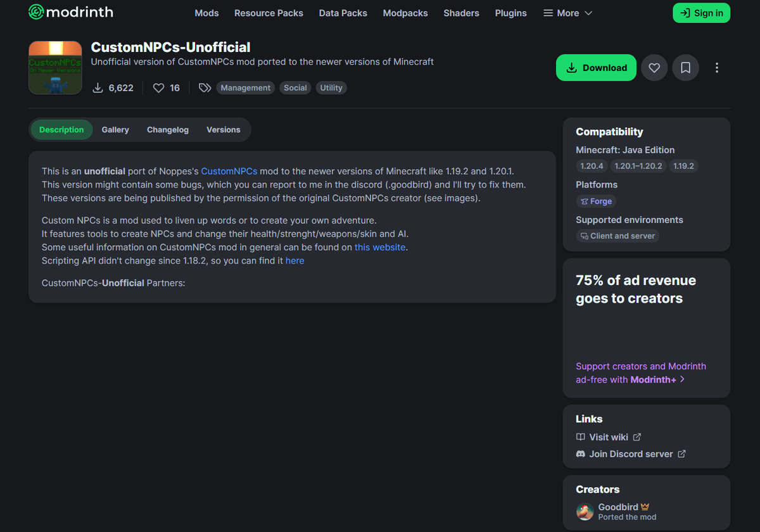Click the Goodbird creator avatar
Screen dimensions: 760x532
(585, 512)
